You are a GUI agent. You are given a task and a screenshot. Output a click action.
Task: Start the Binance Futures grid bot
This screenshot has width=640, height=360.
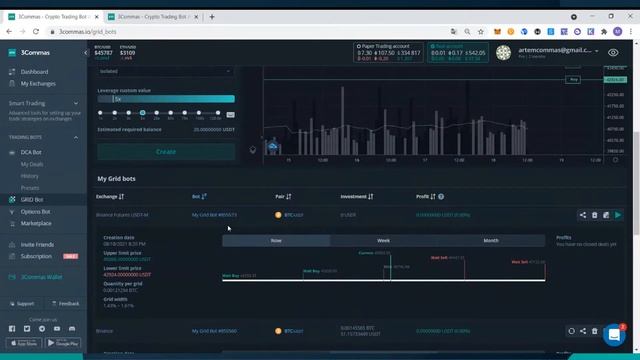(618, 215)
